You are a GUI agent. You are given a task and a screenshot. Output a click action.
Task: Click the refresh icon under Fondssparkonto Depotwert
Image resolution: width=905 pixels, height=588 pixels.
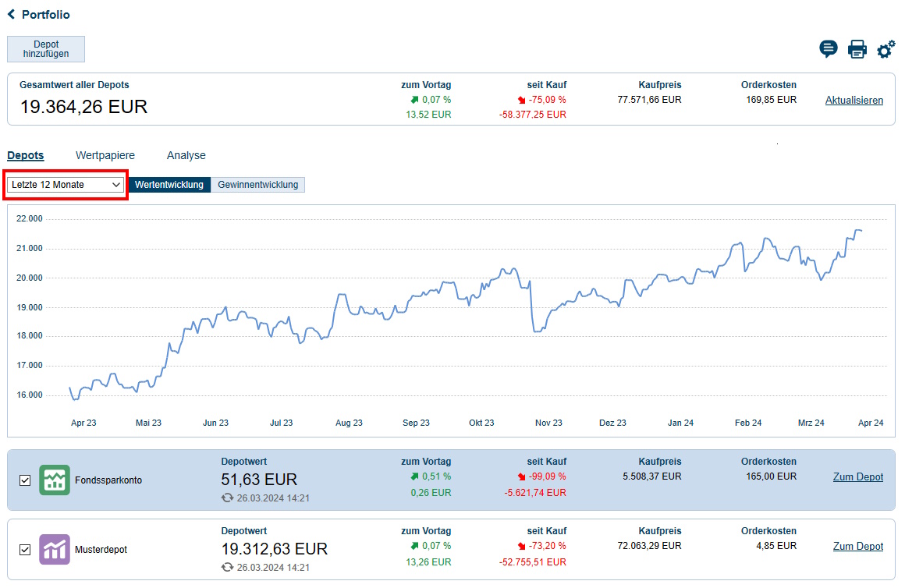227,498
